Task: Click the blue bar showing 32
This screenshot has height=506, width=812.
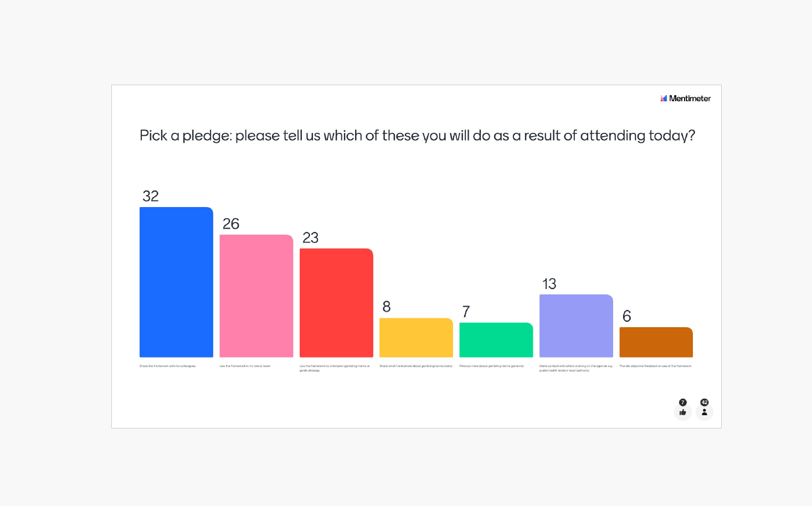Action: [176, 282]
